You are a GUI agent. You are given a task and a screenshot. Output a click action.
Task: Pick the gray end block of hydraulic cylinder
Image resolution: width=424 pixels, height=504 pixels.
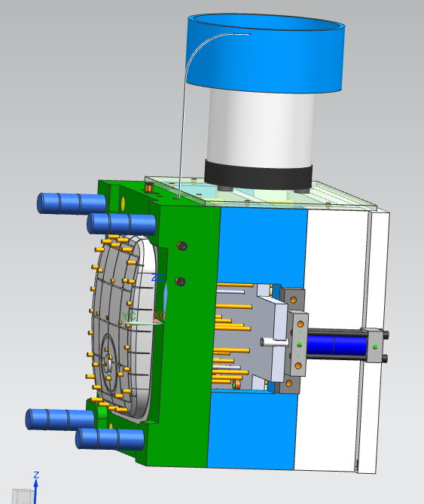(x=374, y=346)
